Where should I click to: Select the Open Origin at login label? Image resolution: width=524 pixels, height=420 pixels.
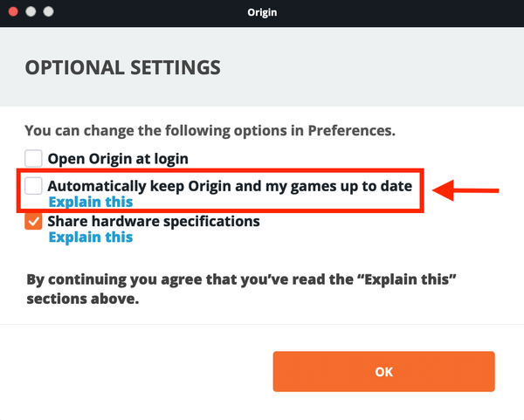pos(118,159)
